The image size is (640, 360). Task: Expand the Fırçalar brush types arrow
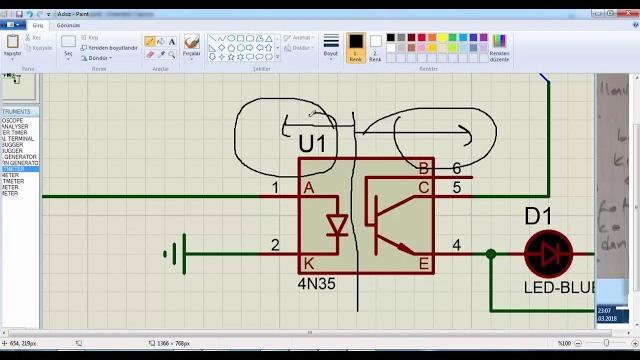click(x=191, y=60)
